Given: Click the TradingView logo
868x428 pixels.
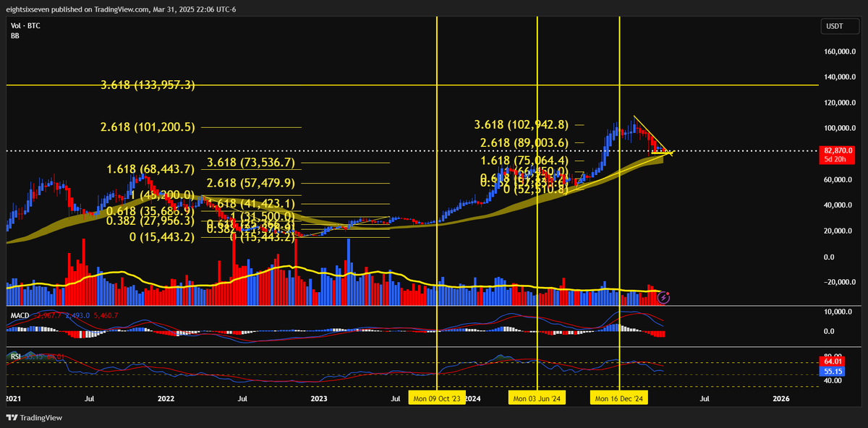Looking at the screenshot, I should click(34, 418).
